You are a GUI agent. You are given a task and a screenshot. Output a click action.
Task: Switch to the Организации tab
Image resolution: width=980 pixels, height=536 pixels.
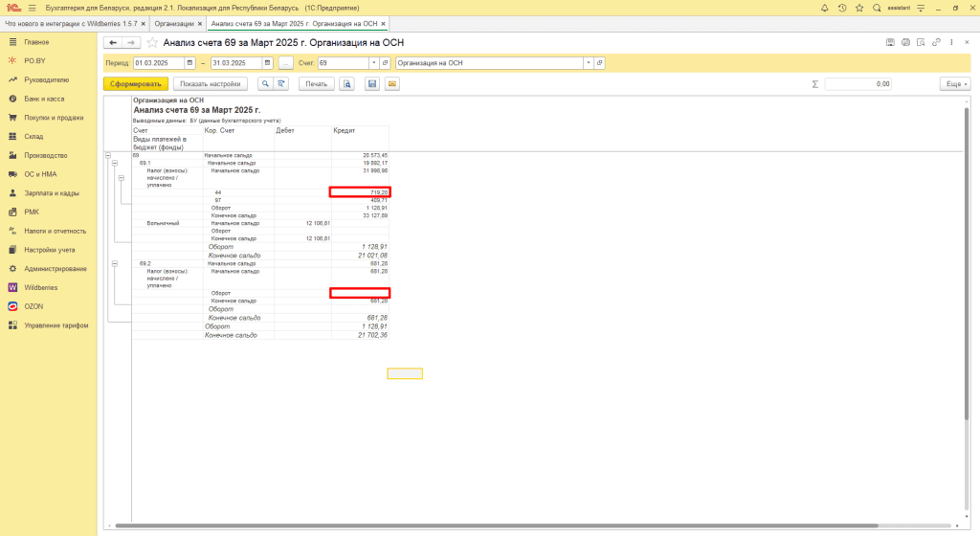175,22
